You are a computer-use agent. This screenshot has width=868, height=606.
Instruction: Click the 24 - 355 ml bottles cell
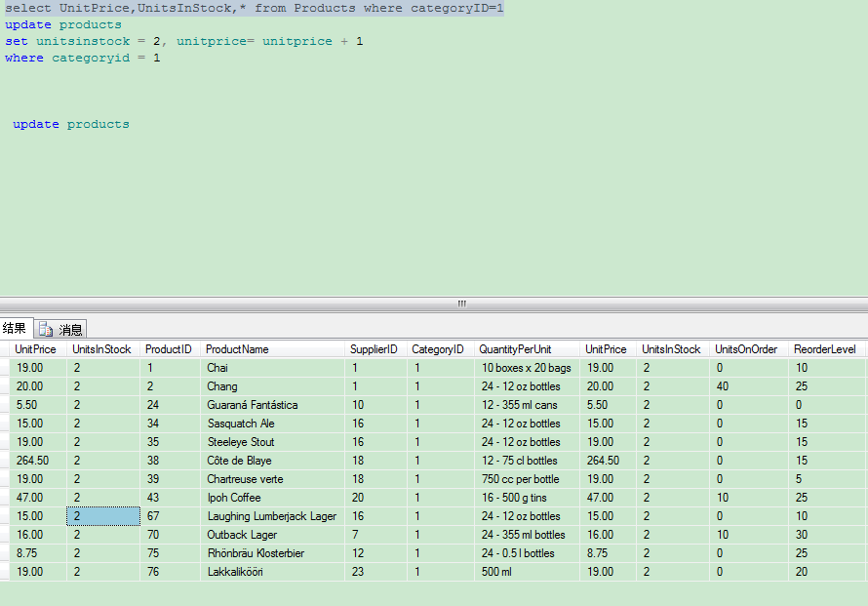coord(527,535)
